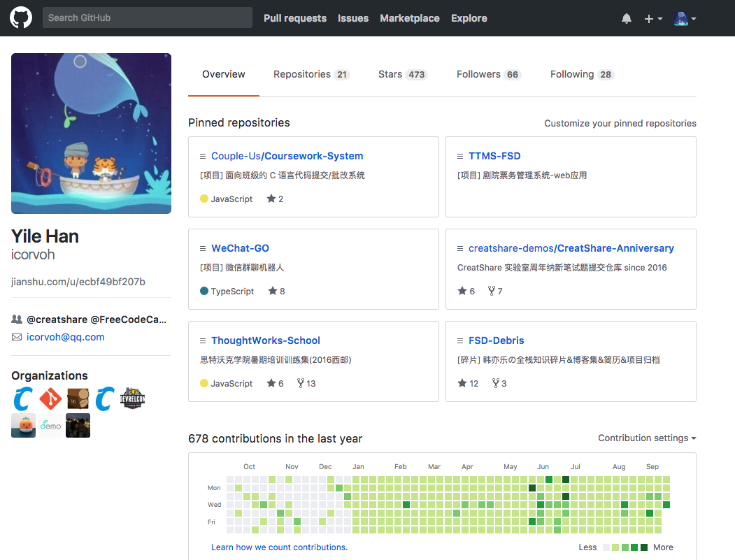Click the star icon on FSD-Debris card
This screenshot has width=735, height=560.
pos(462,383)
